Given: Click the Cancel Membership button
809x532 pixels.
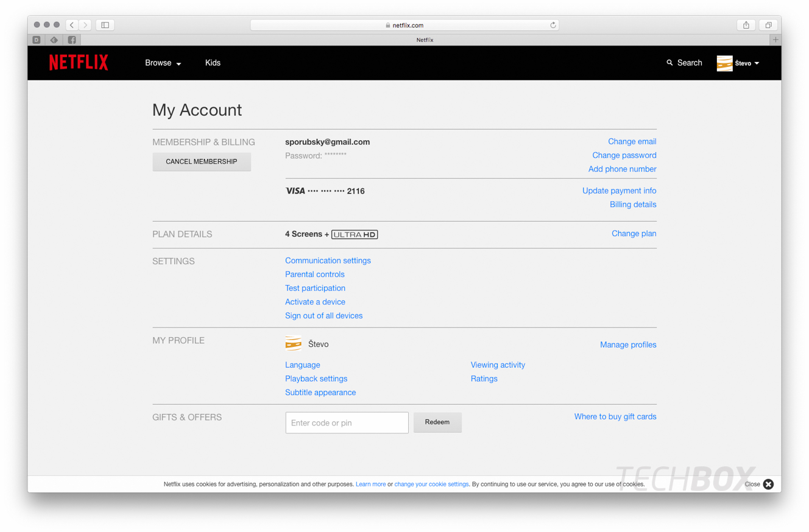Looking at the screenshot, I should point(202,162).
